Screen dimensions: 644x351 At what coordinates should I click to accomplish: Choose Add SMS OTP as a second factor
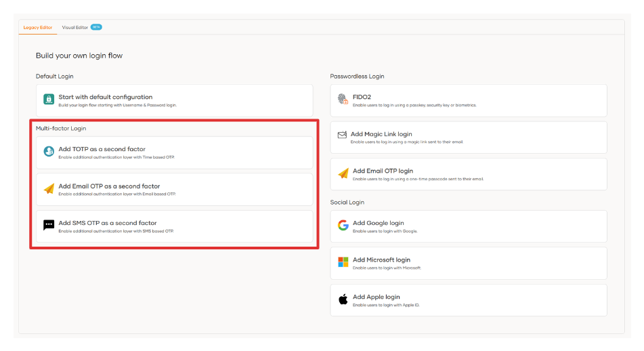click(175, 226)
